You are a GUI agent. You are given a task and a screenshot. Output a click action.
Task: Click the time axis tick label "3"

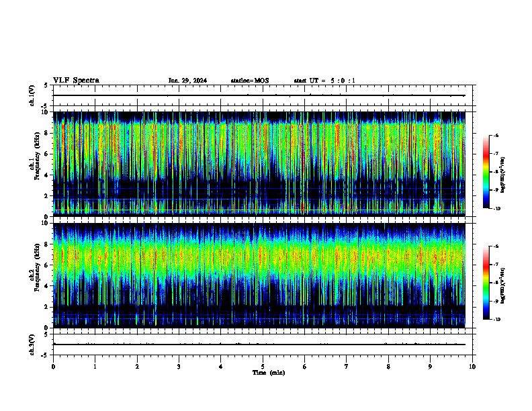179,367
